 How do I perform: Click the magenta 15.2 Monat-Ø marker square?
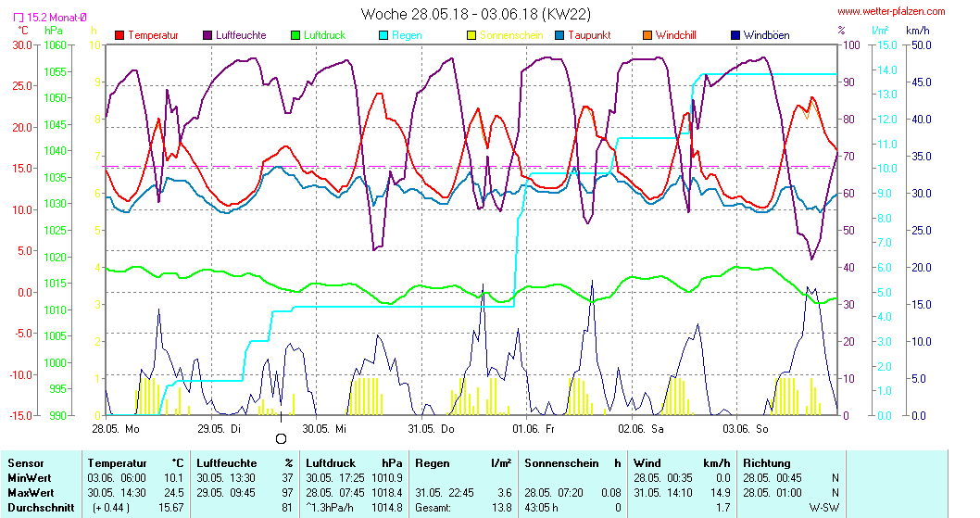[x=19, y=18]
